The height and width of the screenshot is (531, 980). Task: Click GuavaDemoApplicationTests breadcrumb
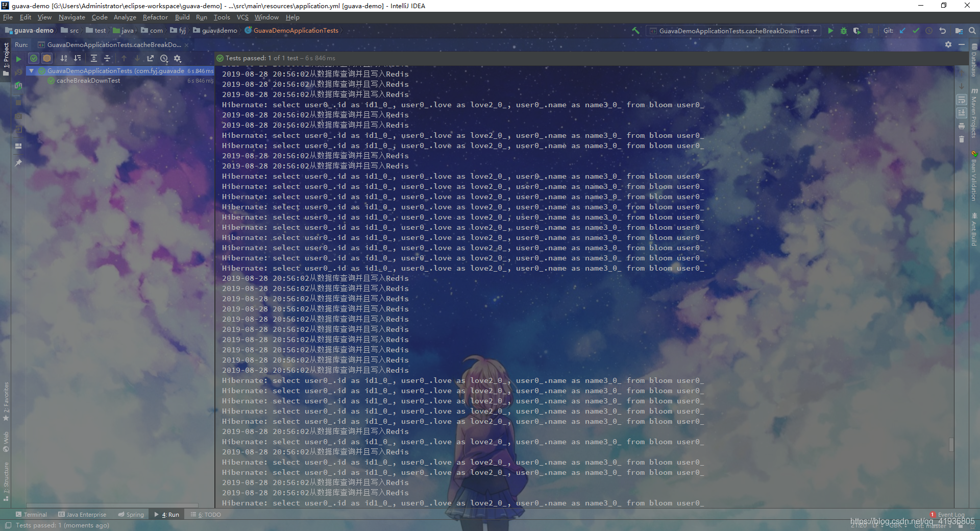291,31
